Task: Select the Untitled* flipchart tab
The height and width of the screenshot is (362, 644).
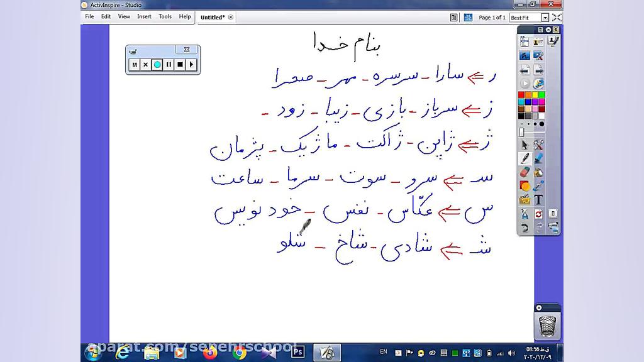Action: (212, 17)
